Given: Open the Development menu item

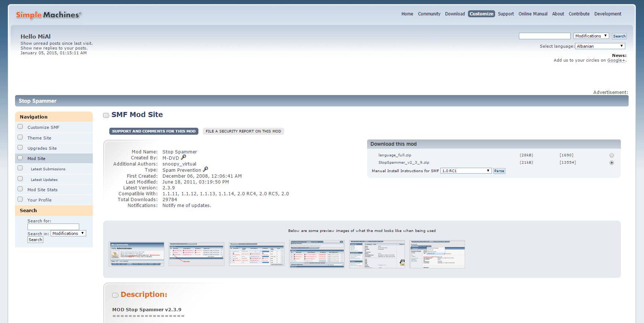Looking at the screenshot, I should tap(608, 14).
